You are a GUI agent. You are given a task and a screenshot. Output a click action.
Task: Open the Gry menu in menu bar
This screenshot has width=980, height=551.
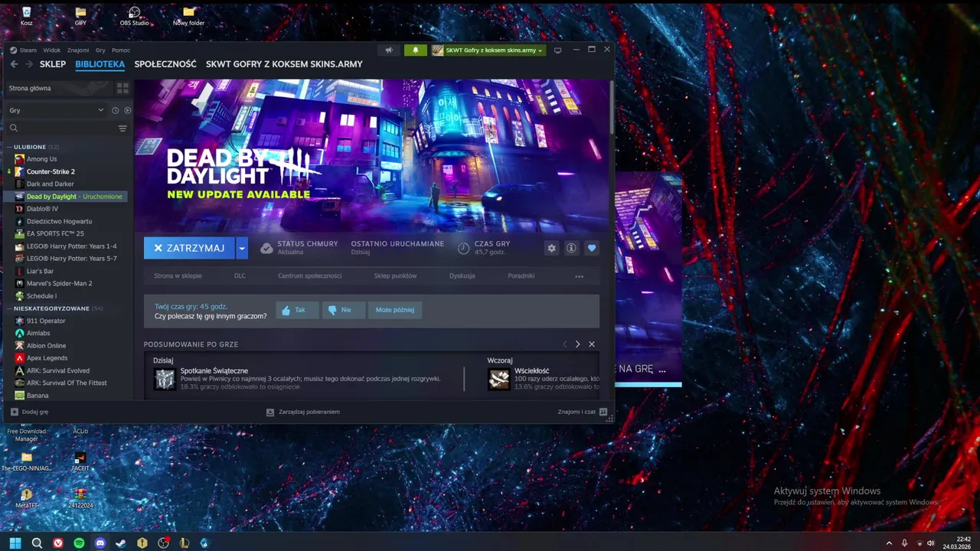(100, 50)
